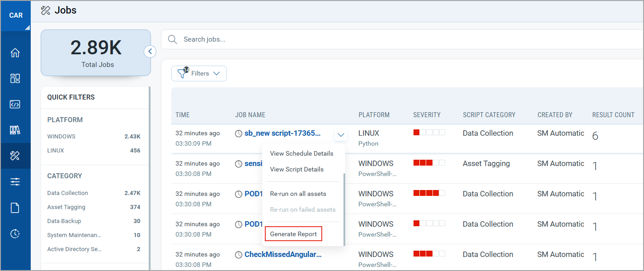The height and width of the screenshot is (271, 644).
Task: Filter by Data Backup category
Action: pos(94,221)
